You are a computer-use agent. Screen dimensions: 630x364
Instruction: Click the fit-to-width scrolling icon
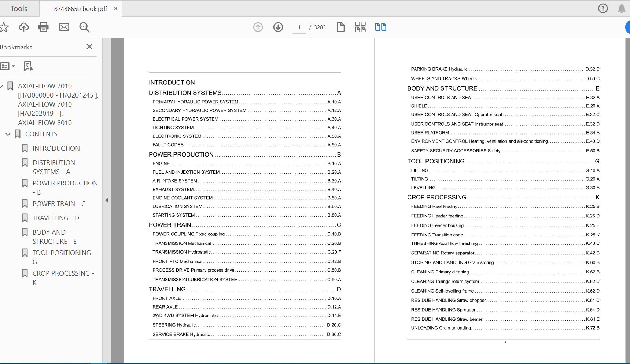[360, 27]
